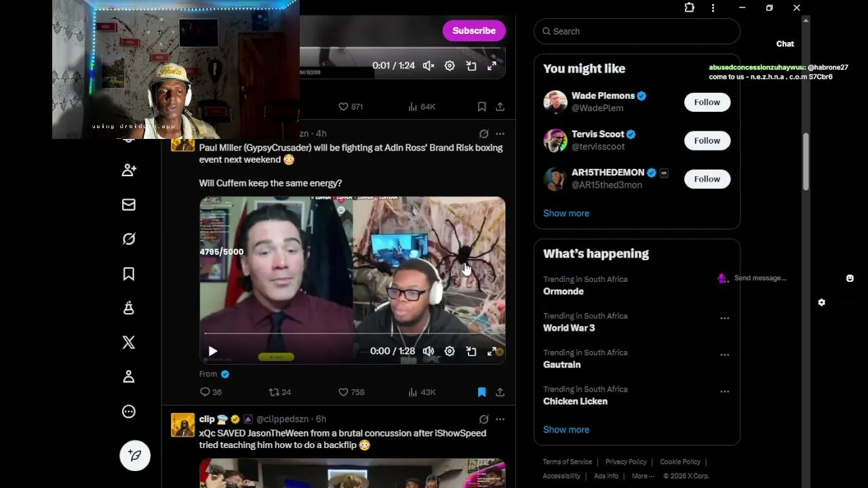Show more suggestions under You might like
The image size is (868, 488).
click(566, 213)
